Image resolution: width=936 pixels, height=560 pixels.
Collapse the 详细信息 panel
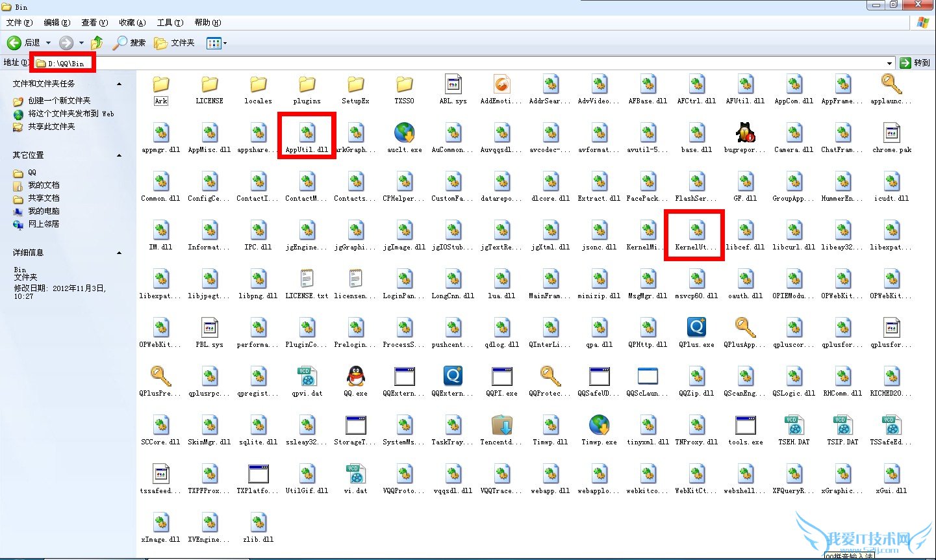point(119,253)
